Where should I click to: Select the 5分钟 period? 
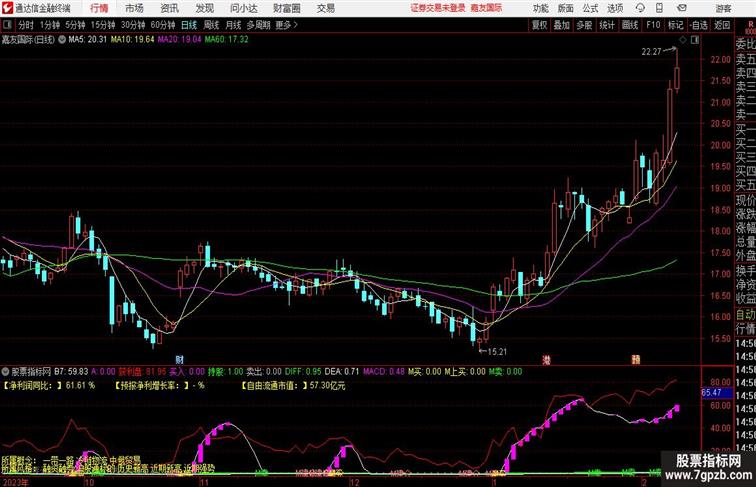click(75, 25)
